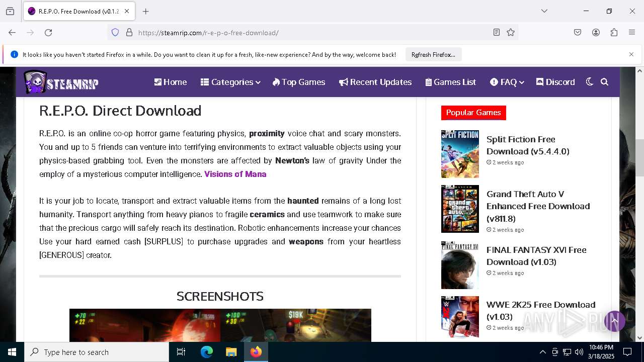Open File Explorer from taskbar
Image resolution: width=644 pixels, height=362 pixels.
tap(231, 352)
